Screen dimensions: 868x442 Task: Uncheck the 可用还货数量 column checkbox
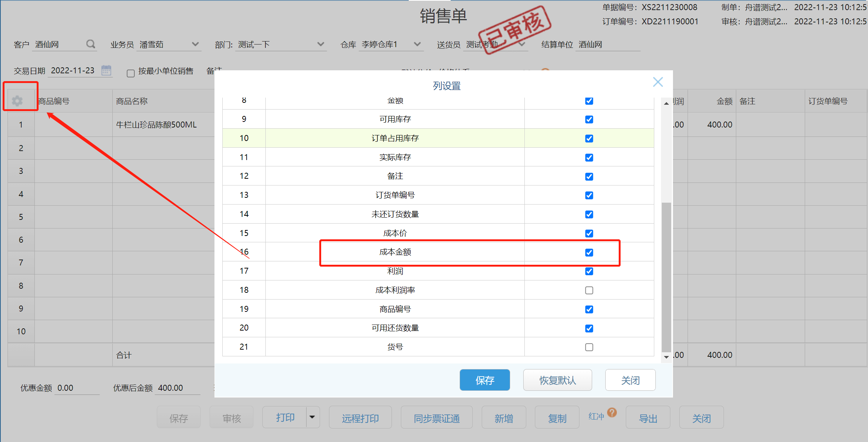(589, 328)
